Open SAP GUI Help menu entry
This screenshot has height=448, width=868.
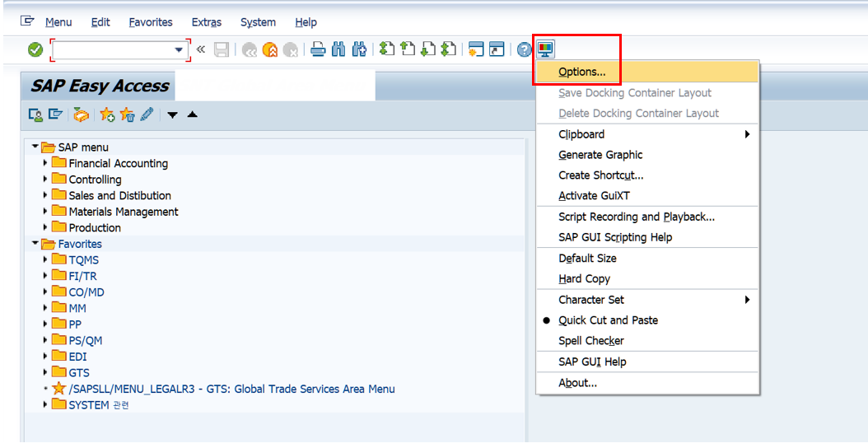coord(647,362)
